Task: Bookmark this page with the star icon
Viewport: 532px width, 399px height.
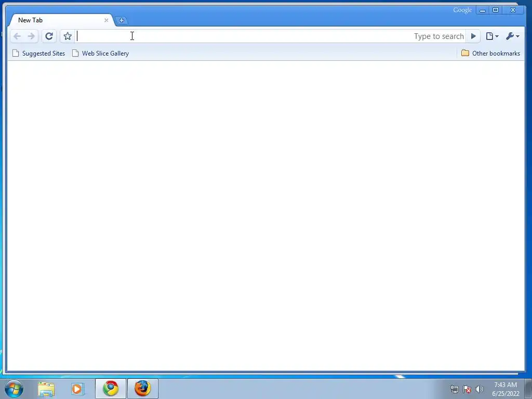Action: (x=68, y=36)
